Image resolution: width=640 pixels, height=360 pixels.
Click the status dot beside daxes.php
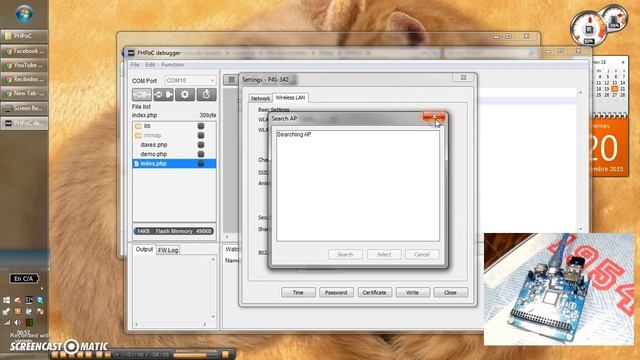pos(201,145)
